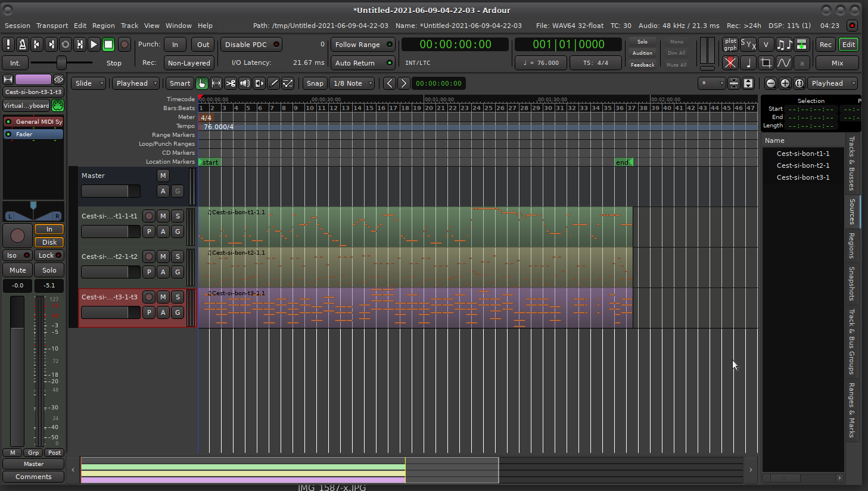Click the shuttle speed slider handle
This screenshot has width=868, height=491.
coord(61,62)
